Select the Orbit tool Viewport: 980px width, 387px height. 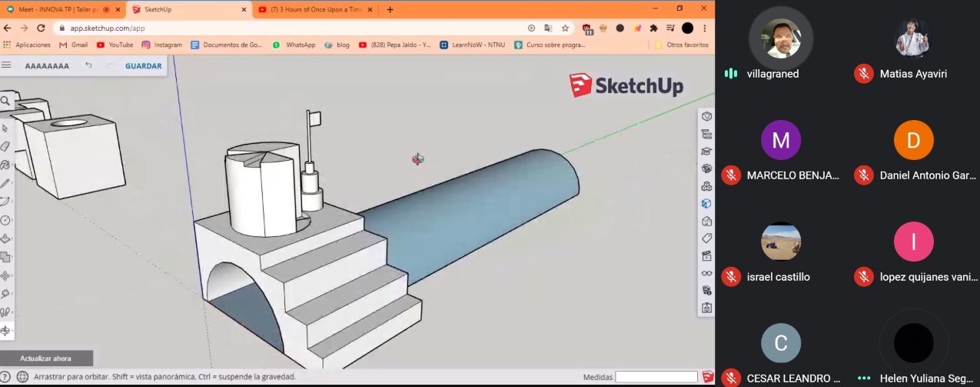5,331
